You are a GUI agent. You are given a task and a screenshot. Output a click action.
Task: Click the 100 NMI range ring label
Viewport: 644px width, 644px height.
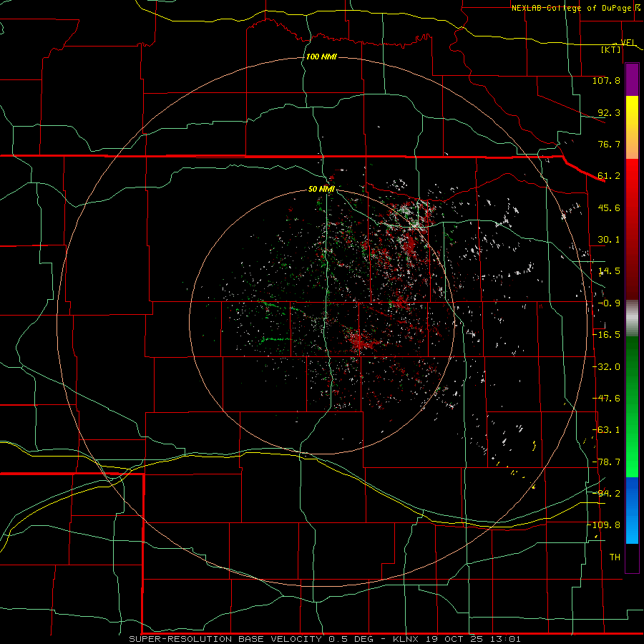pyautogui.click(x=321, y=57)
